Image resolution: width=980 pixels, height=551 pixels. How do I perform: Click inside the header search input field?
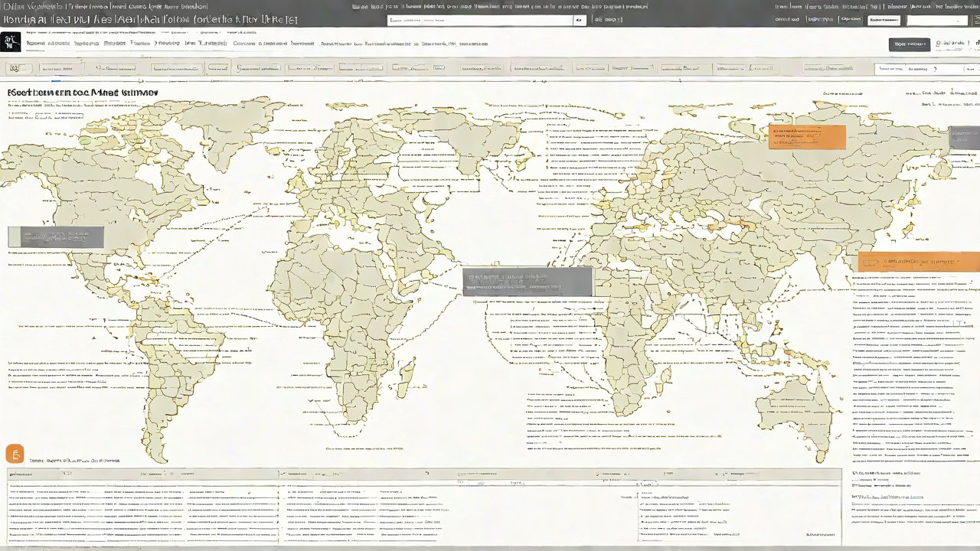pyautogui.click(x=479, y=21)
